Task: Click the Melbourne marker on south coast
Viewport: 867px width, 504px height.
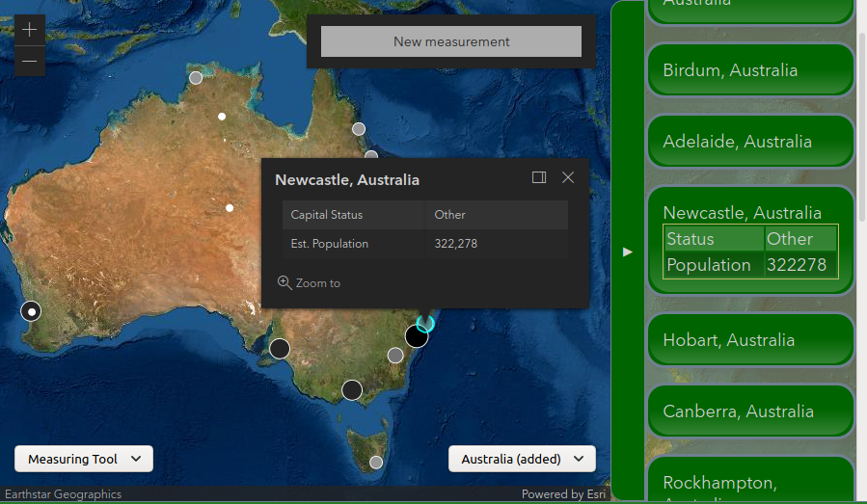Action: click(352, 390)
